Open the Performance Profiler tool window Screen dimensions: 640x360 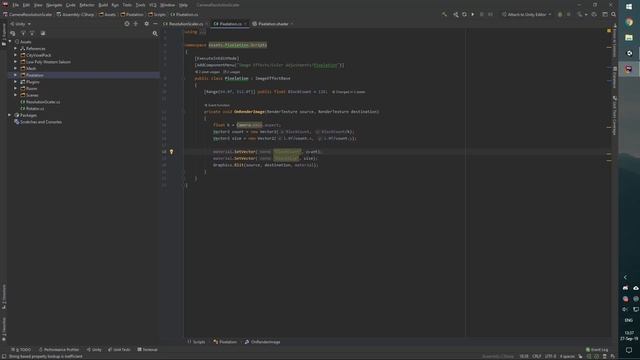click(59, 350)
